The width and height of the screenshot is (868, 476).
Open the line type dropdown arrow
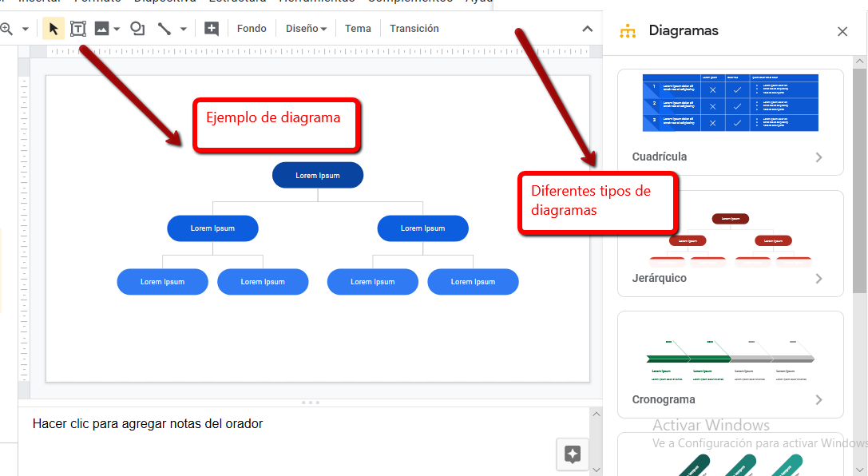pos(183,29)
